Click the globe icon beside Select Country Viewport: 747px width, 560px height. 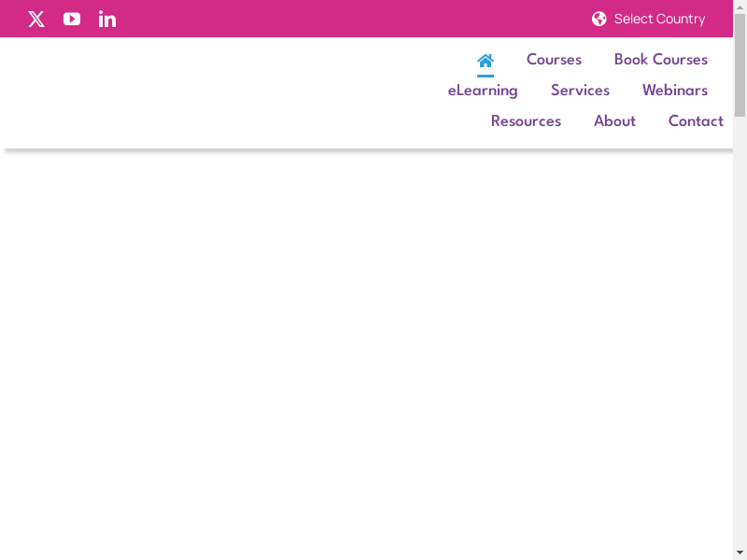tap(599, 19)
